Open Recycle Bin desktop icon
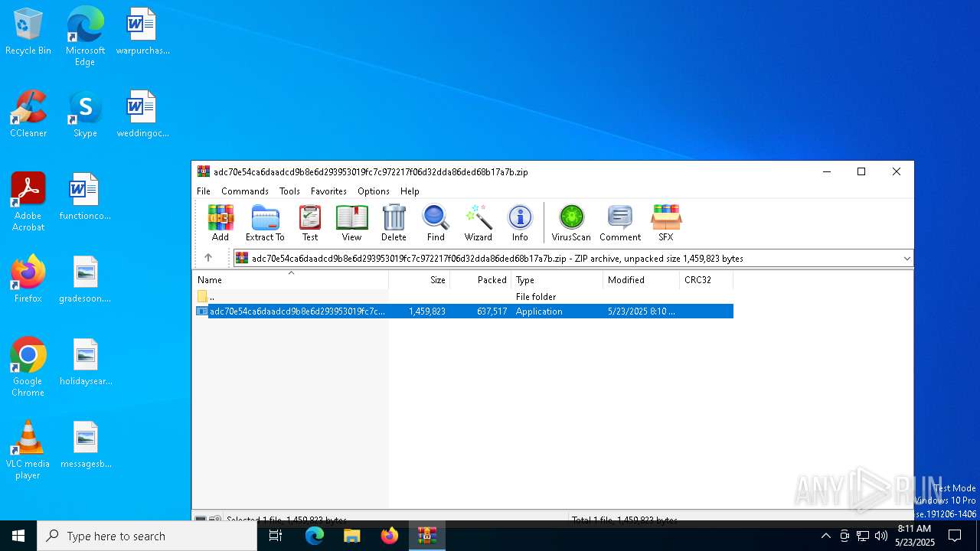980x551 pixels. point(28,32)
